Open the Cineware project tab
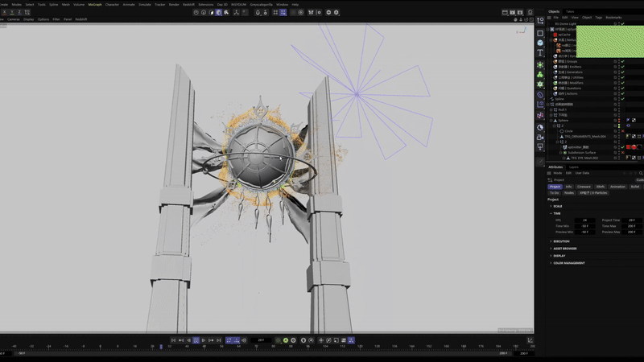 tap(584, 187)
